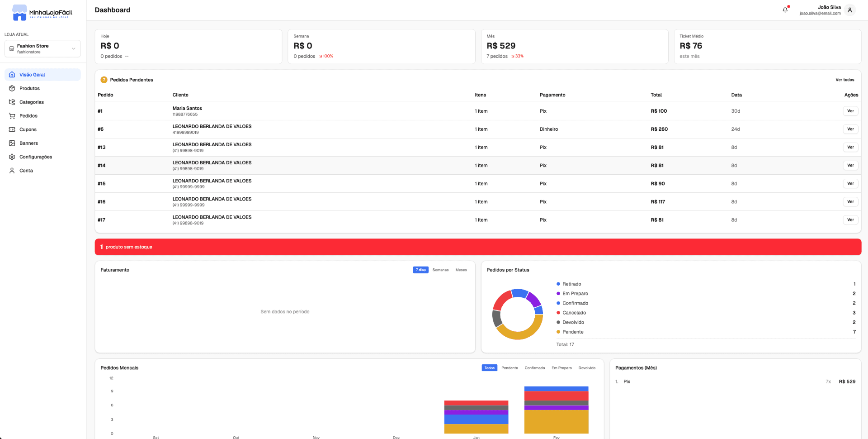Filter Pedidos Mensais by Pendente

pos(509,368)
